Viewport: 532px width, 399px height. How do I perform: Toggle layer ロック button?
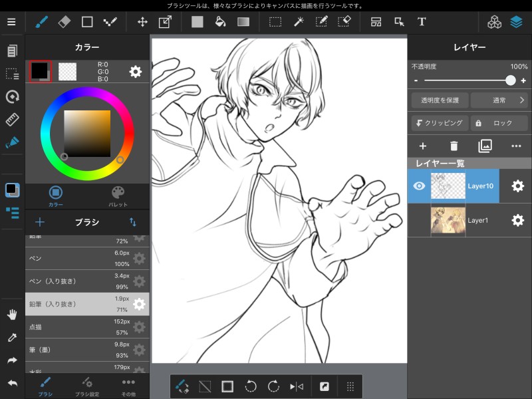point(499,123)
